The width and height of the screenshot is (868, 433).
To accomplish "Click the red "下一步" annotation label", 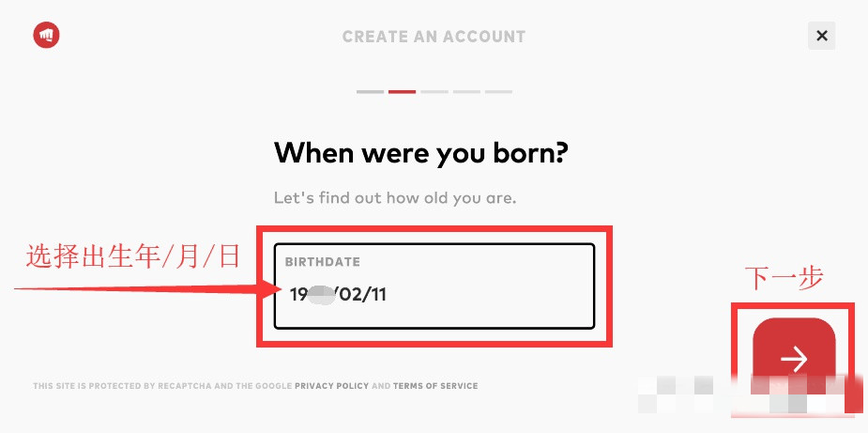I will pos(784,278).
